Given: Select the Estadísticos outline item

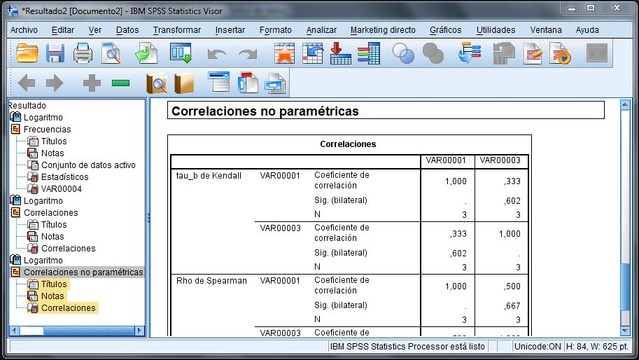Looking at the screenshot, I should [x=64, y=177].
